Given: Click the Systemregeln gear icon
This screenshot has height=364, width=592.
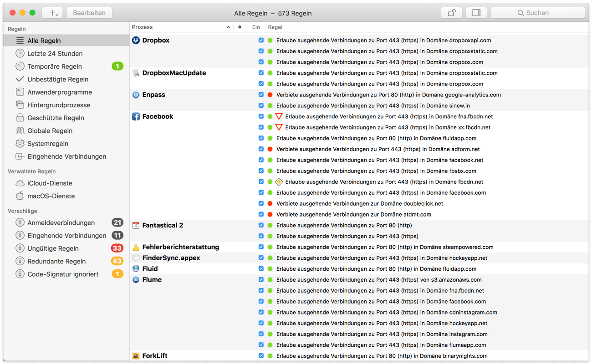Looking at the screenshot, I should 20,143.
